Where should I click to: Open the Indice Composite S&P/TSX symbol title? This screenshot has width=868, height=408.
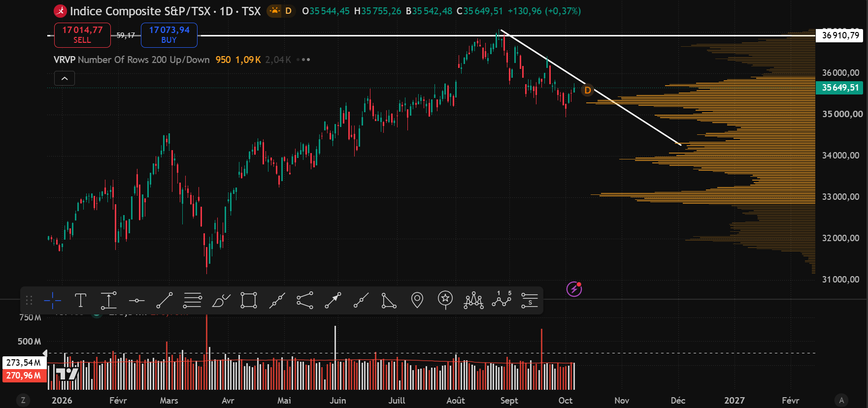click(x=165, y=11)
